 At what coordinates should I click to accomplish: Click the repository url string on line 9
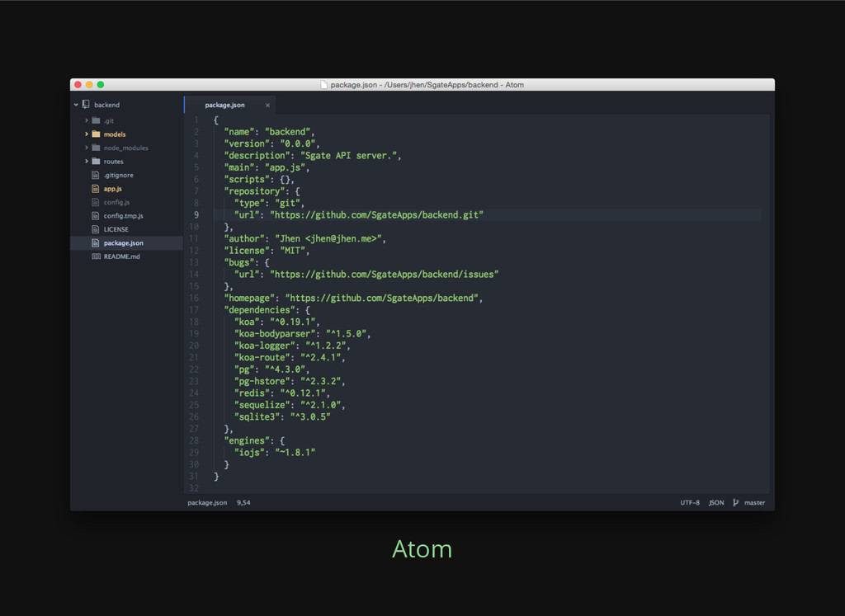376,215
